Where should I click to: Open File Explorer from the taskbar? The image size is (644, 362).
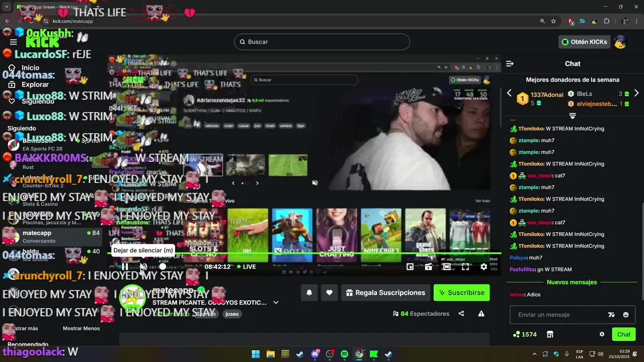[270, 354]
